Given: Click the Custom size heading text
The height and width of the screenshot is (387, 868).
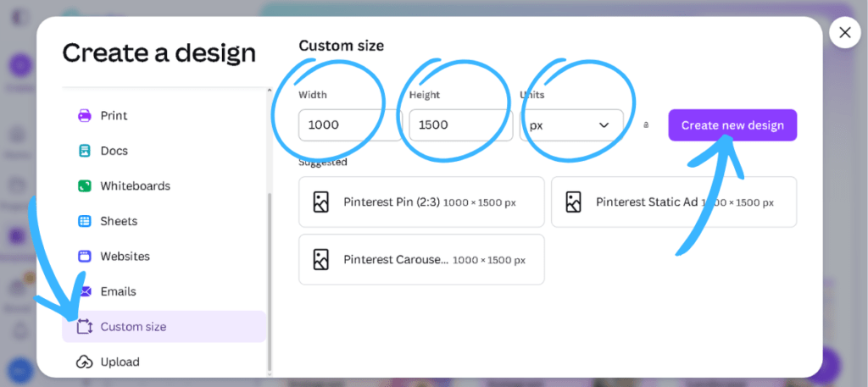Looking at the screenshot, I should click(341, 46).
